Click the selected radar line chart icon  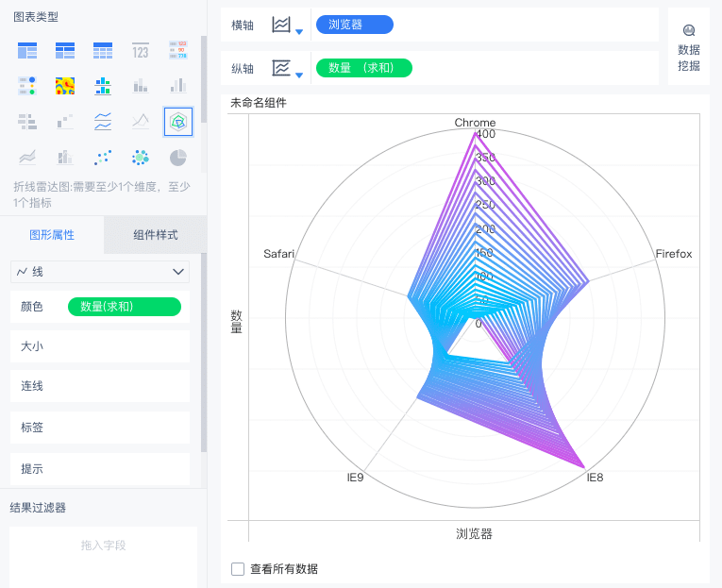178,122
